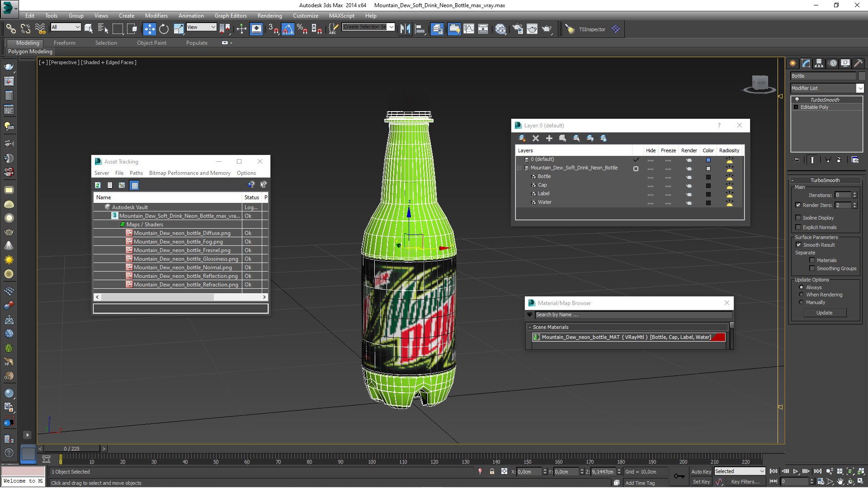Open the Utilities command panel tab
The height and width of the screenshot is (488, 868).
click(859, 63)
